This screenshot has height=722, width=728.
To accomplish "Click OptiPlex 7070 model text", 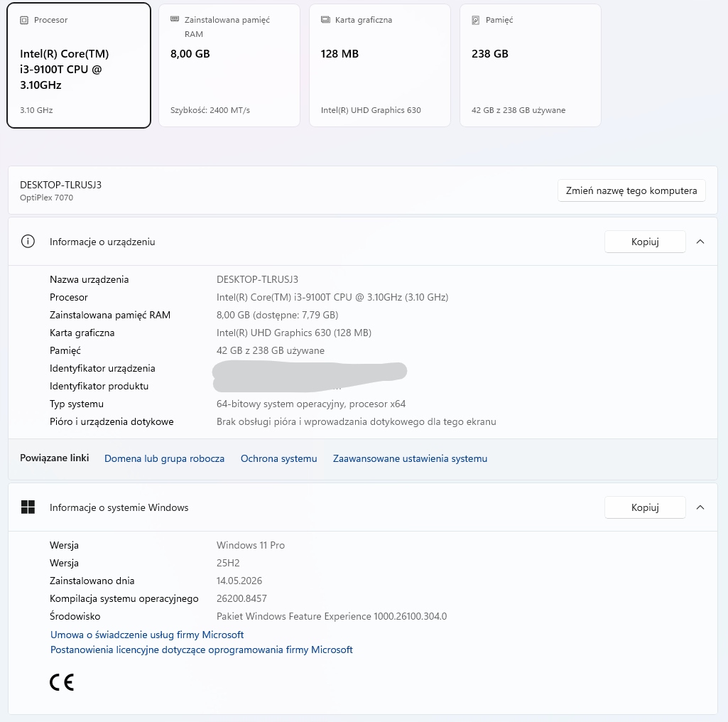I will (46, 198).
